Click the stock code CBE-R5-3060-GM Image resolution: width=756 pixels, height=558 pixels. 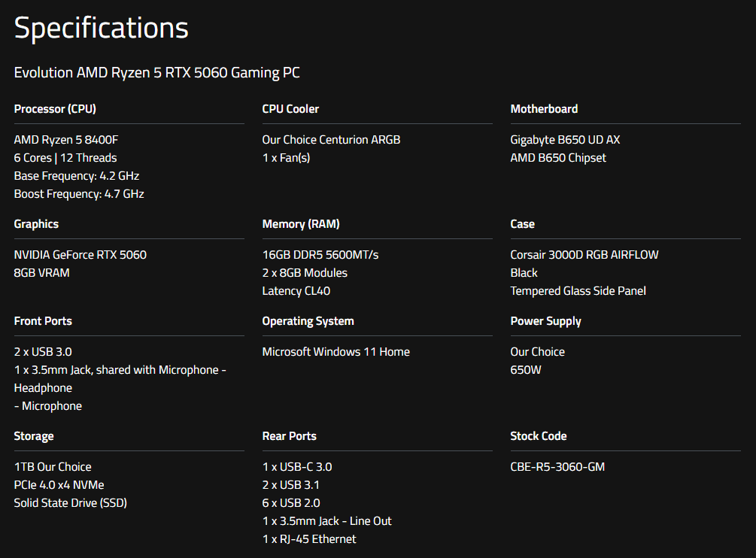(x=557, y=467)
